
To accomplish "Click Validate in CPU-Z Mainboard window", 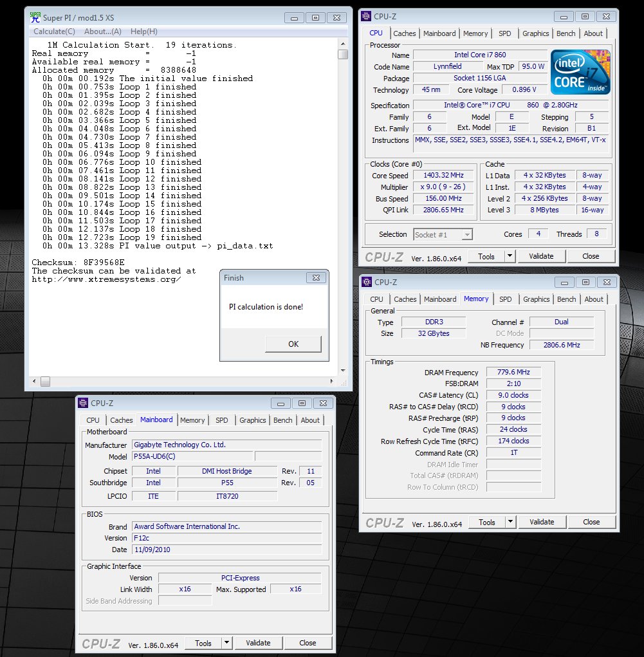I will click(258, 643).
